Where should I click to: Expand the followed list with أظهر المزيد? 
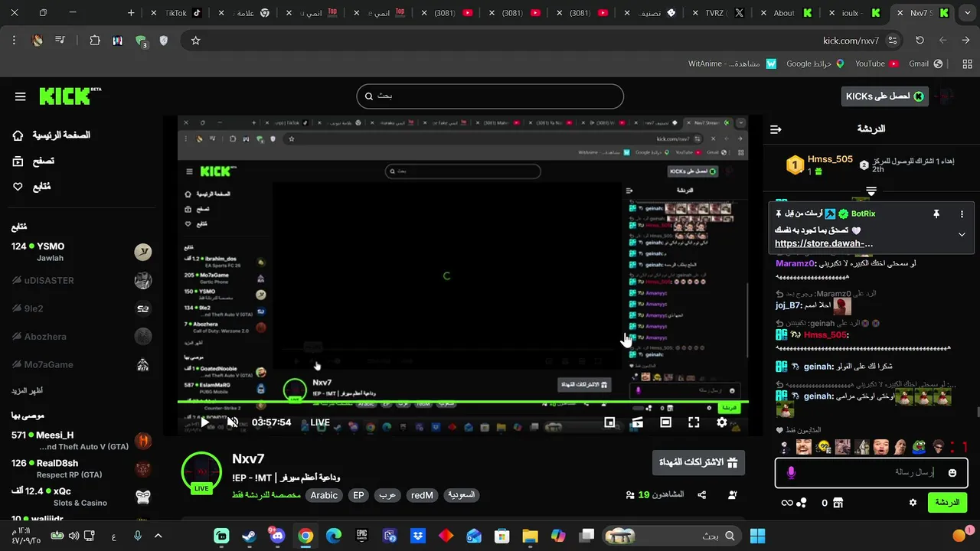click(28, 390)
